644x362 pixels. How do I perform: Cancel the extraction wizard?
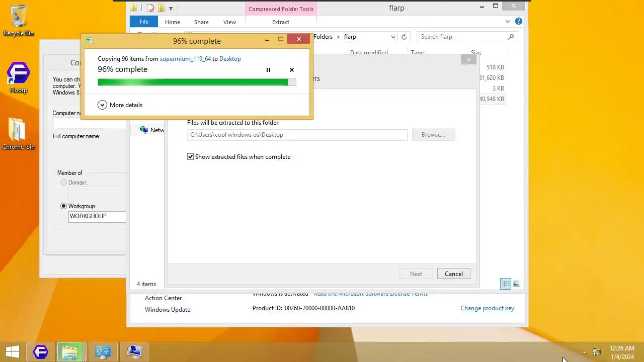tap(453, 274)
